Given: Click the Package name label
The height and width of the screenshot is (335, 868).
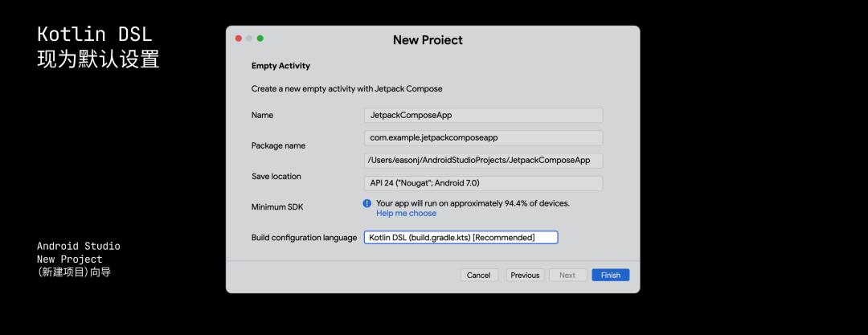Looking at the screenshot, I should pos(278,145).
